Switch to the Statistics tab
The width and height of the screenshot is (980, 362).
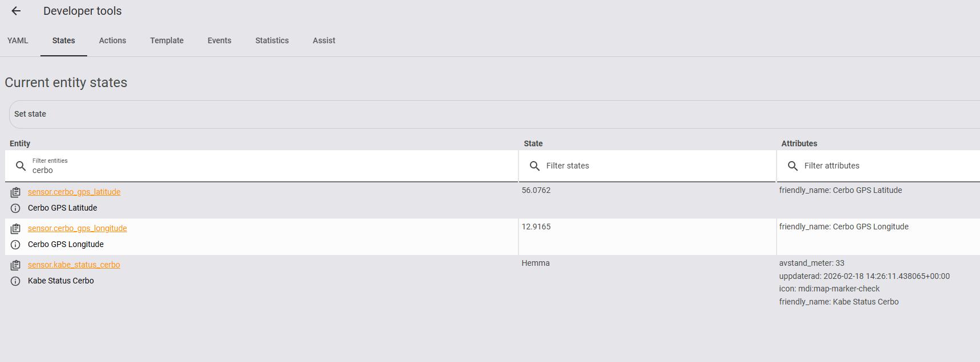(x=272, y=40)
